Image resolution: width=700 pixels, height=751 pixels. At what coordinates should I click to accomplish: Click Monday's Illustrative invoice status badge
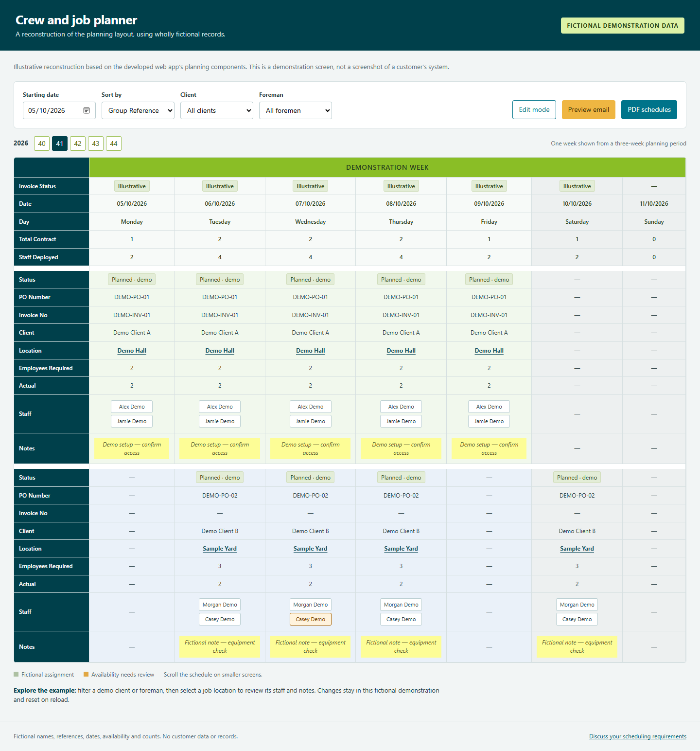pos(132,186)
